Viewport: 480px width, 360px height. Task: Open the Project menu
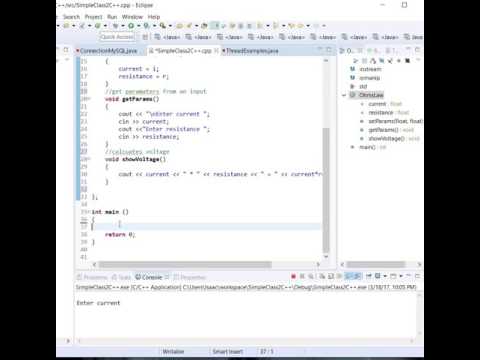pyautogui.click(x=93, y=17)
